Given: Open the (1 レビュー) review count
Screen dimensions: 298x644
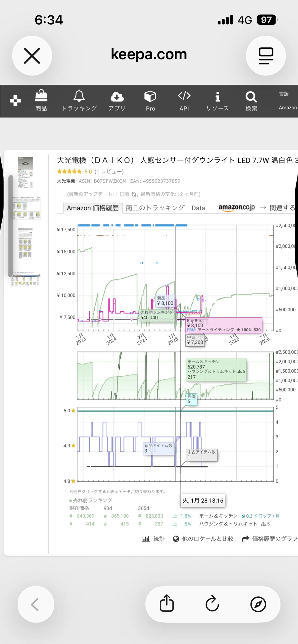Looking at the screenshot, I should point(109,171).
